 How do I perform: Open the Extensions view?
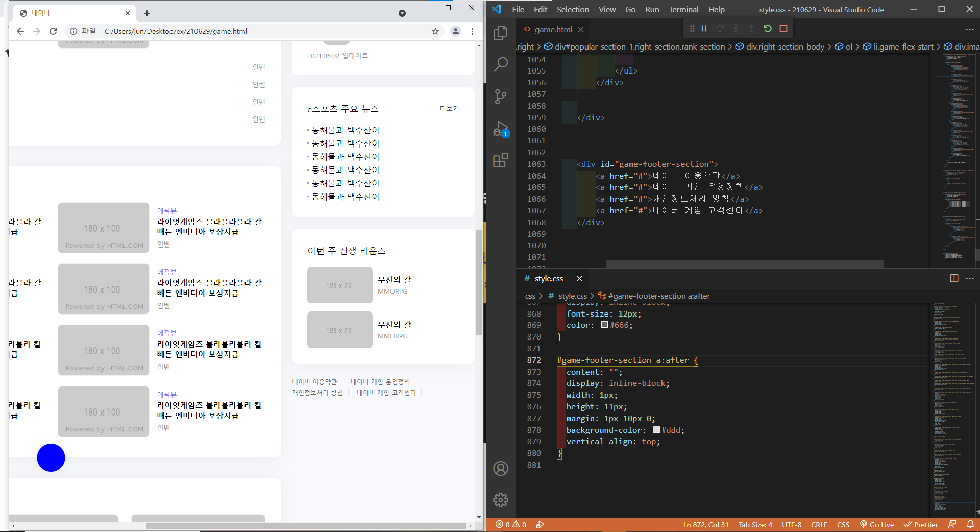tap(501, 160)
